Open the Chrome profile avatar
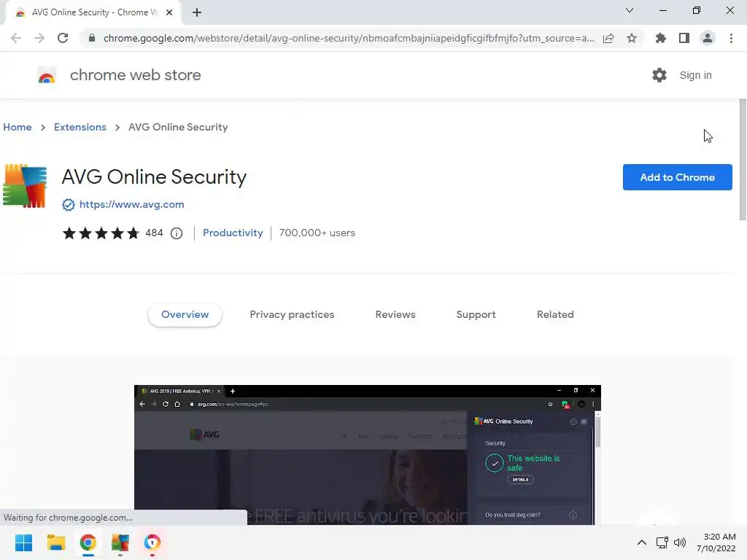 coord(708,38)
